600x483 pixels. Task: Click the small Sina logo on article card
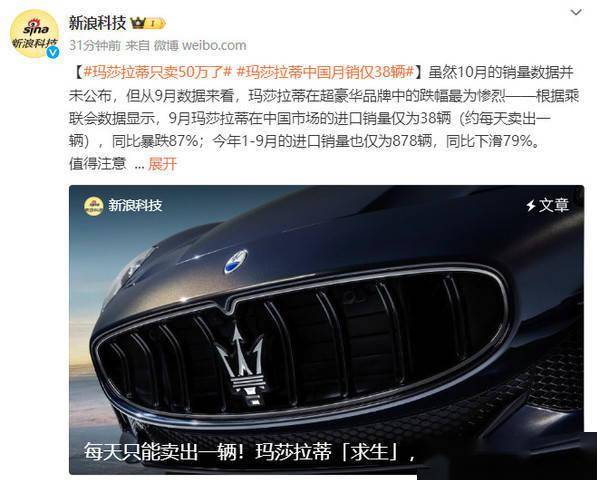click(x=93, y=206)
